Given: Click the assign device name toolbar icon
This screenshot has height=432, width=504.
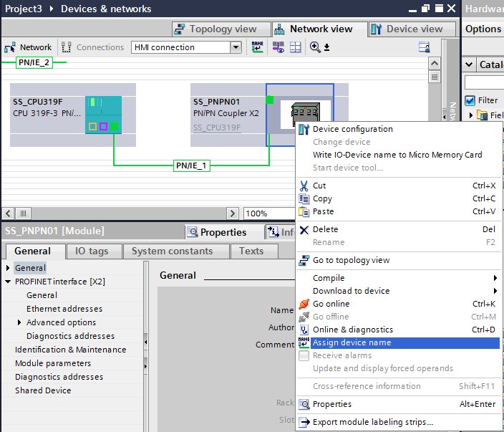Looking at the screenshot, I should [258, 47].
